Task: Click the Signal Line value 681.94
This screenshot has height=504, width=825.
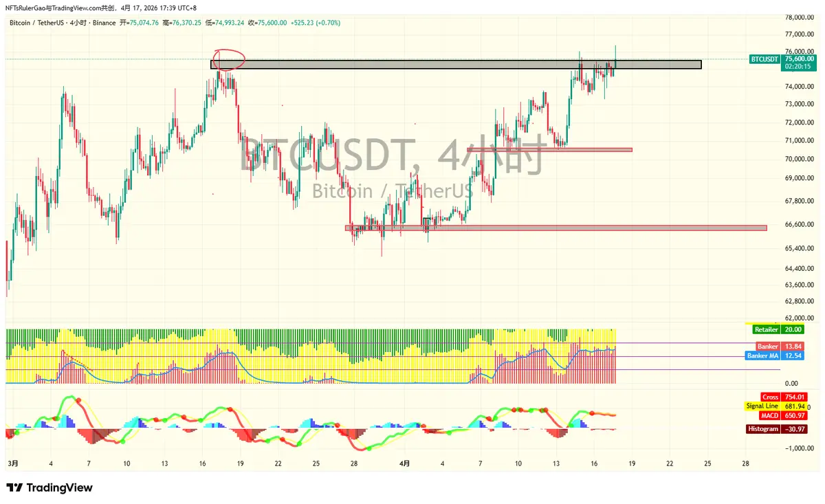Action: click(x=794, y=406)
